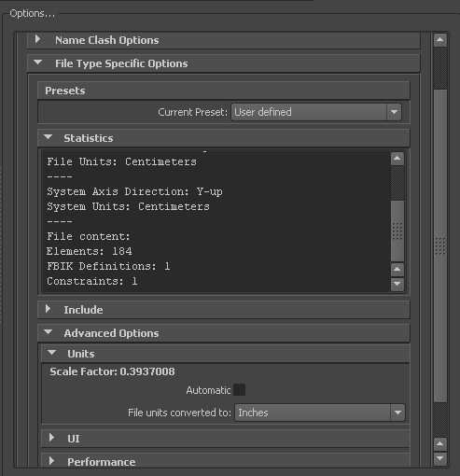Click the outer options panel scrollbar thumb
460x476 pixels.
(440, 245)
